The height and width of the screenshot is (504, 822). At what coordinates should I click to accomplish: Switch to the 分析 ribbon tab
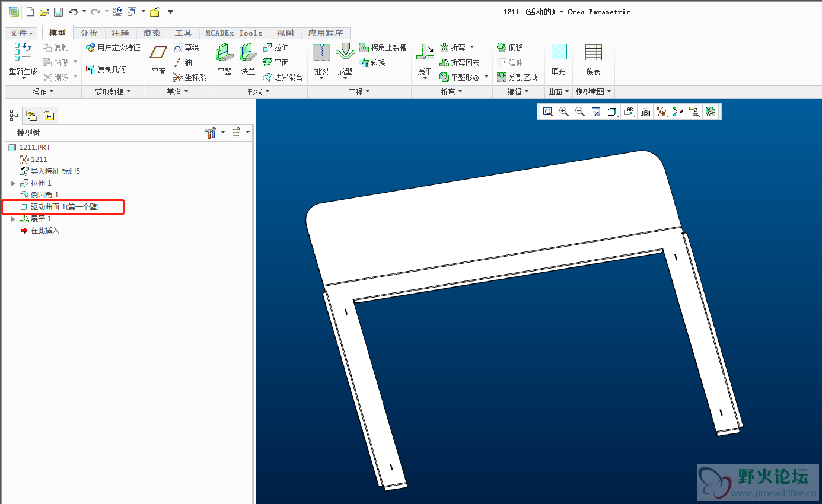[x=89, y=33]
